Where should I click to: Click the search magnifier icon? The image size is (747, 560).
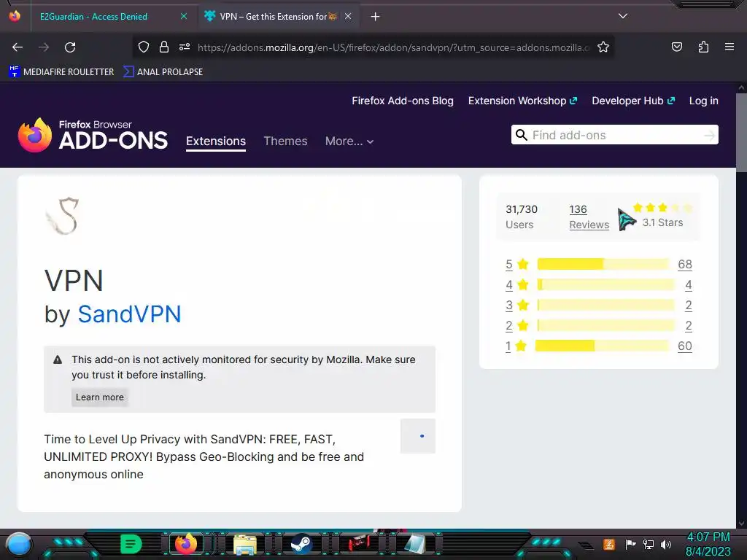point(521,135)
